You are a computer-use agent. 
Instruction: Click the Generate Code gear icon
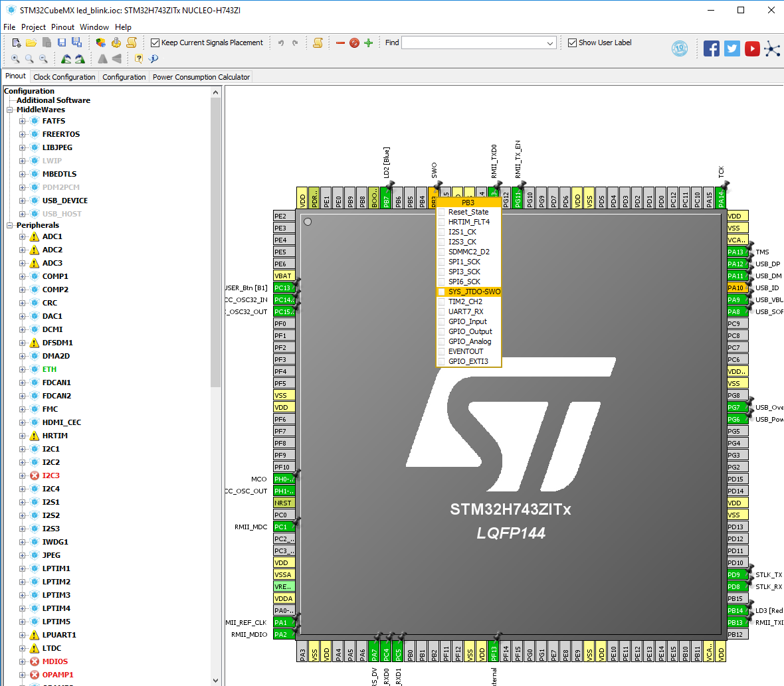coord(116,43)
